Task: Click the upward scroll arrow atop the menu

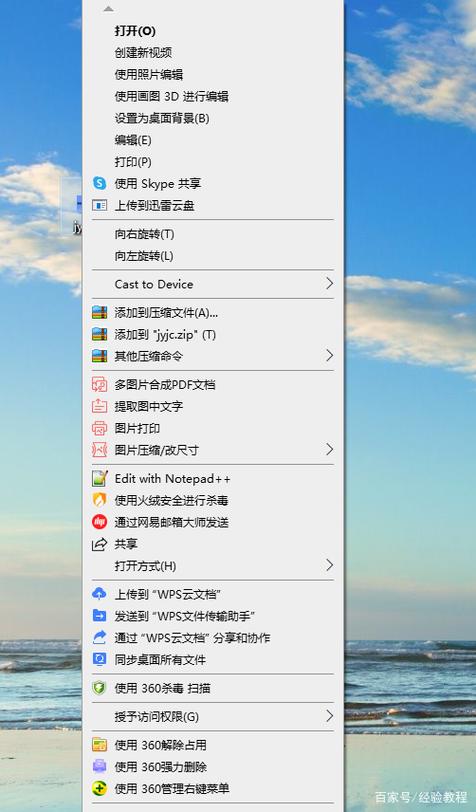Action: tap(108, 9)
